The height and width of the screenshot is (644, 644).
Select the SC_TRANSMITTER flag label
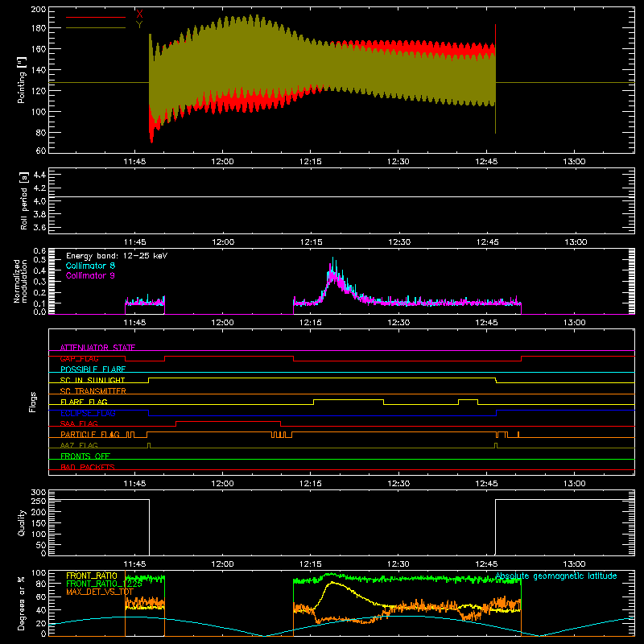(x=93, y=391)
